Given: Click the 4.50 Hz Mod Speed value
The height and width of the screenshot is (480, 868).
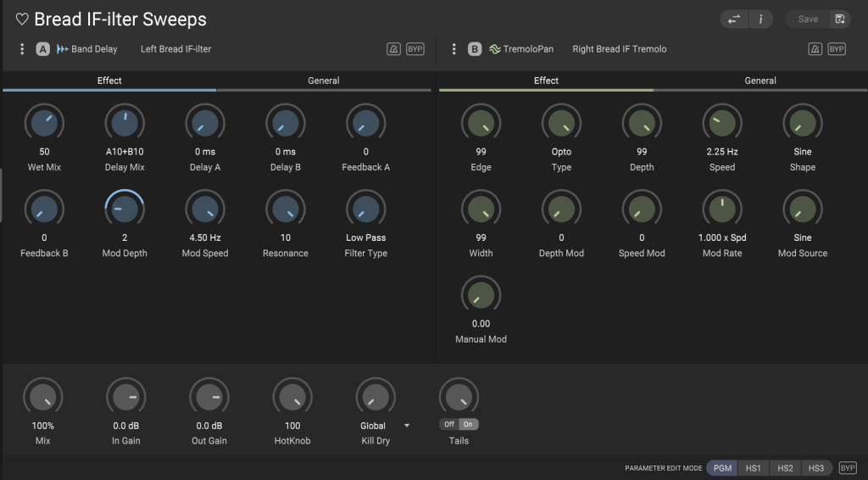Looking at the screenshot, I should pos(205,237).
